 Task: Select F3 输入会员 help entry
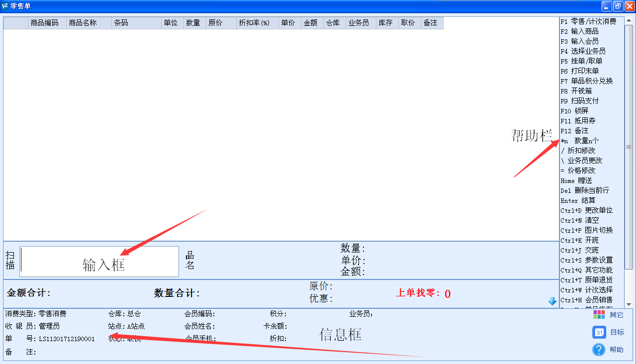(x=579, y=41)
